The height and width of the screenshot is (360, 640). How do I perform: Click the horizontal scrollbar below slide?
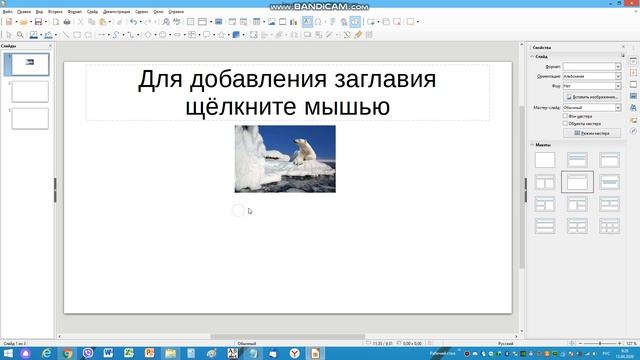tap(287, 337)
